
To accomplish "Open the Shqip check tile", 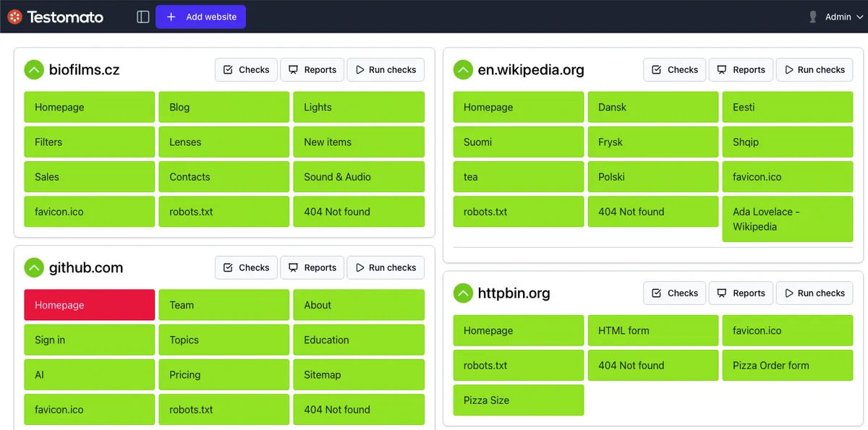I will (788, 142).
